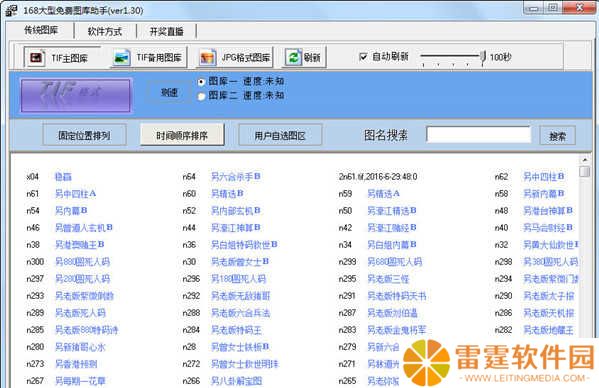The height and width of the screenshot is (388, 599).
Task: Open the n59 另精选A link
Action: pos(384,194)
